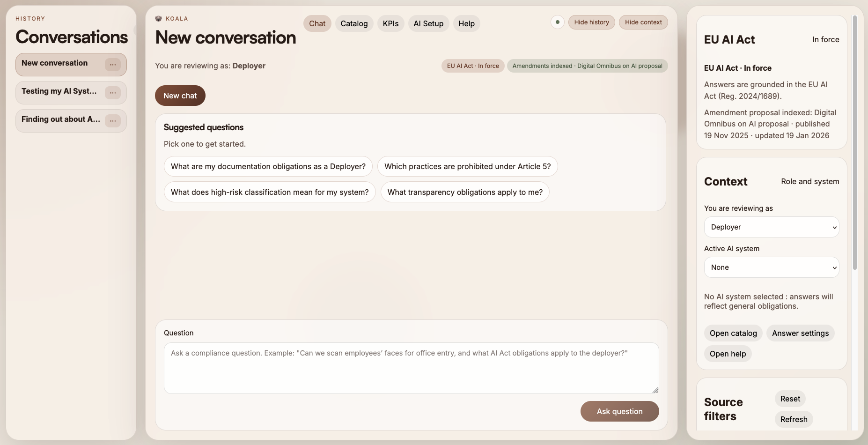Open options for Testing my AI System conversation
The width and height of the screenshot is (868, 445).
(113, 93)
